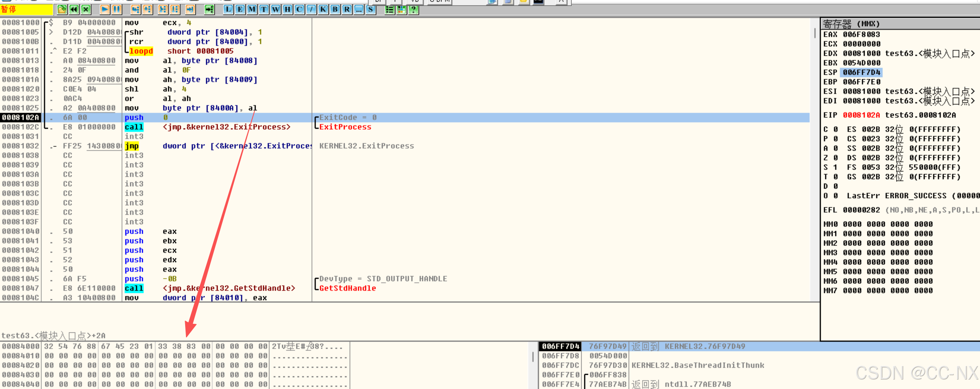980x389 pixels.
Task: Click the 寄存器 (MMX) registers header bar
Action: (x=900, y=24)
